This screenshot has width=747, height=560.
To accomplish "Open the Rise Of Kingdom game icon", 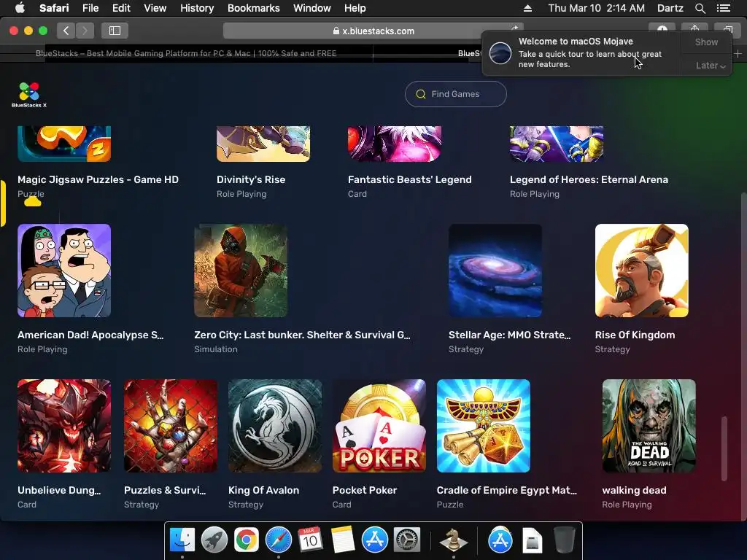I will (642, 271).
